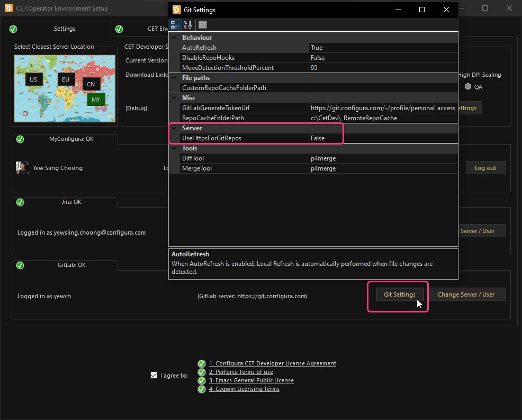Toggle the I agree to checkbox
This screenshot has height=420, width=522.
pyautogui.click(x=154, y=376)
